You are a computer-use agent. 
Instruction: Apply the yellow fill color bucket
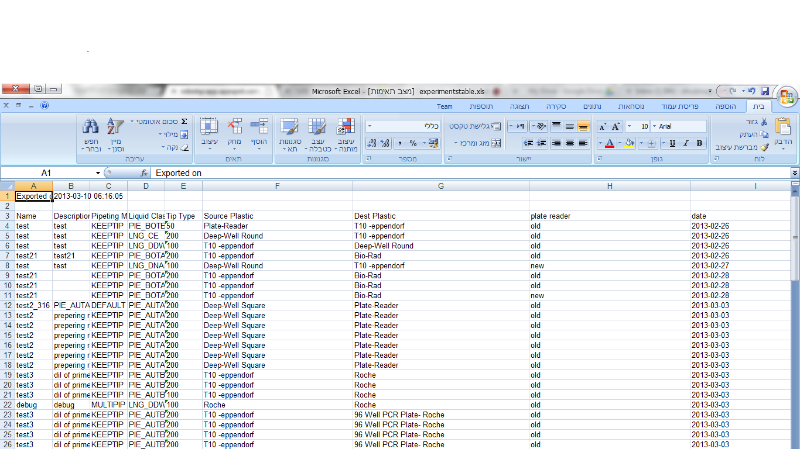(x=629, y=143)
